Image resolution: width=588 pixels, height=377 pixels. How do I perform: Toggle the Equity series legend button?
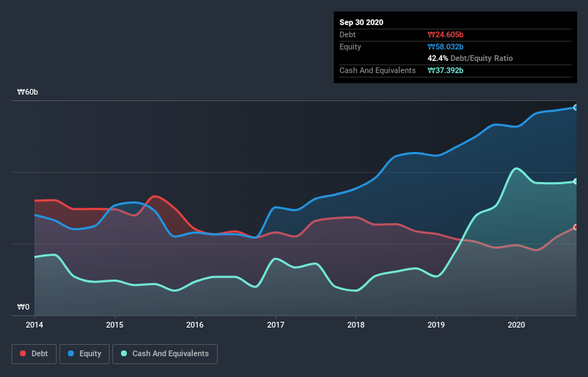coord(85,354)
